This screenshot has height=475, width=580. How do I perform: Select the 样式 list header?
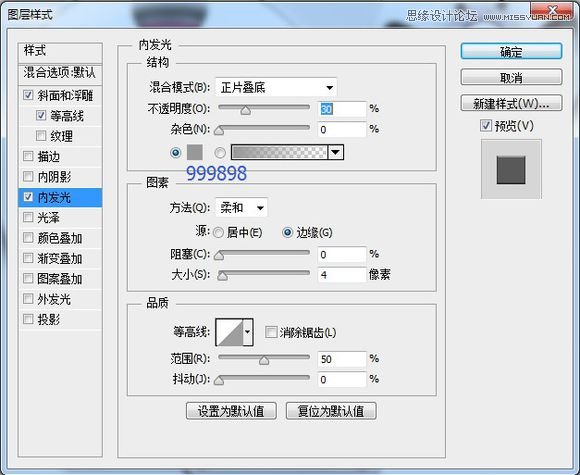pyautogui.click(x=60, y=52)
